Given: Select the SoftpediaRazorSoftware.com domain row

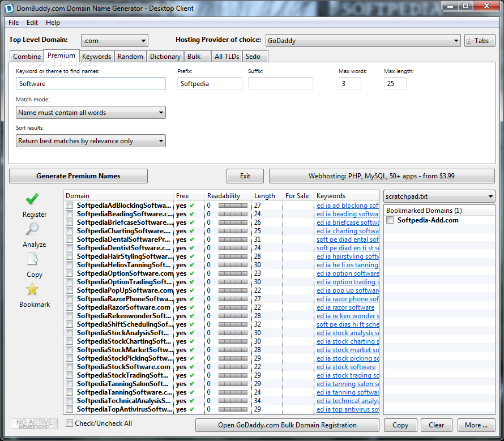Looking at the screenshot, I should pyautogui.click(x=221, y=307).
